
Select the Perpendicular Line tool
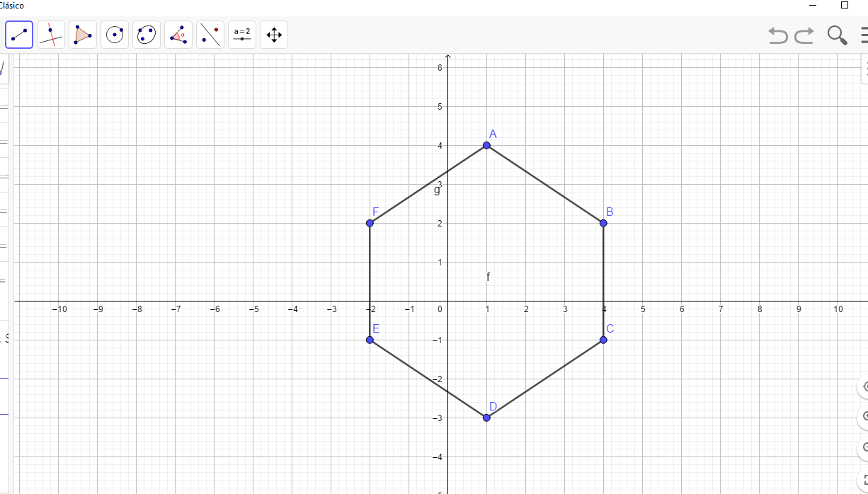pos(50,34)
